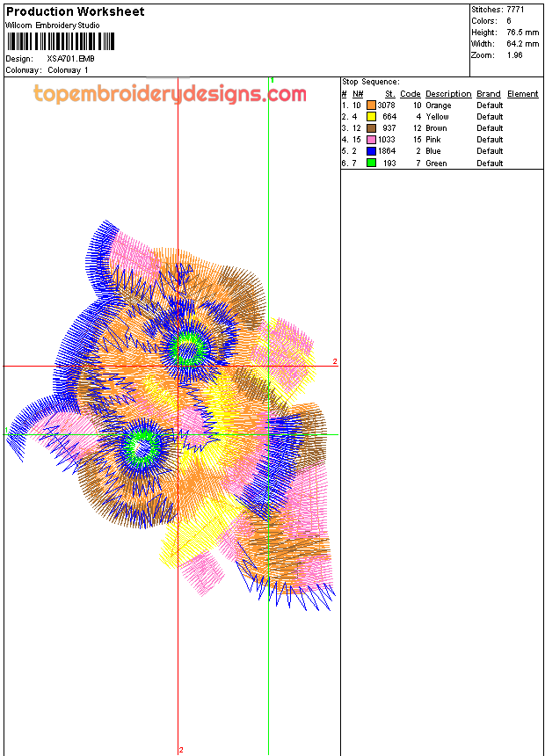Click the Orange color swatch in stop sequence
545x756 pixels.
371,105
